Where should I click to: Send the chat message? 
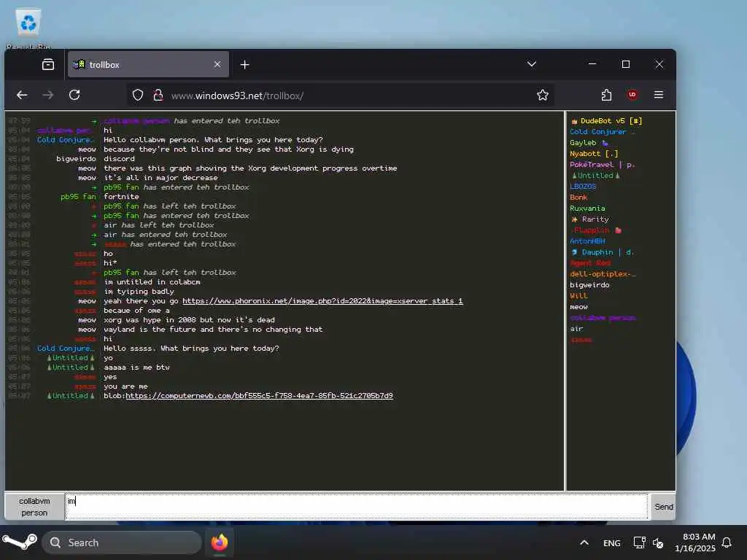pyautogui.click(x=663, y=507)
